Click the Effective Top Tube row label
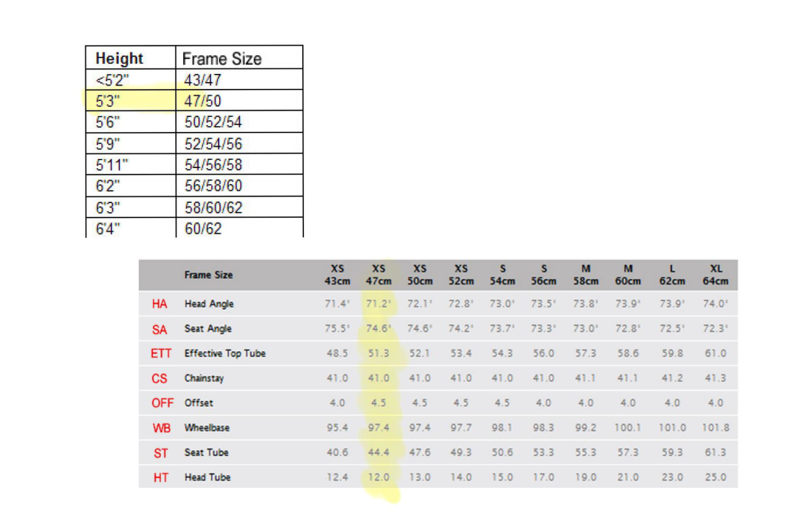Image resolution: width=812 pixels, height=525 pixels. click(225, 354)
